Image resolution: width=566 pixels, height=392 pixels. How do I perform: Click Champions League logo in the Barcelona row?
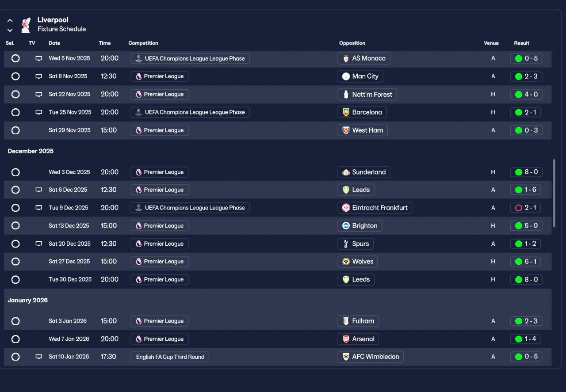tap(139, 112)
